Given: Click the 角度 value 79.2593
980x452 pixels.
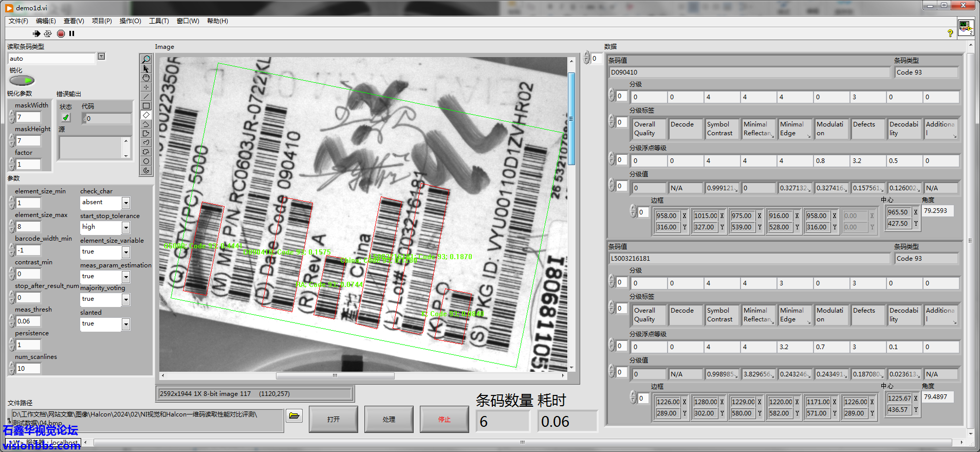Looking at the screenshot, I should click(938, 211).
